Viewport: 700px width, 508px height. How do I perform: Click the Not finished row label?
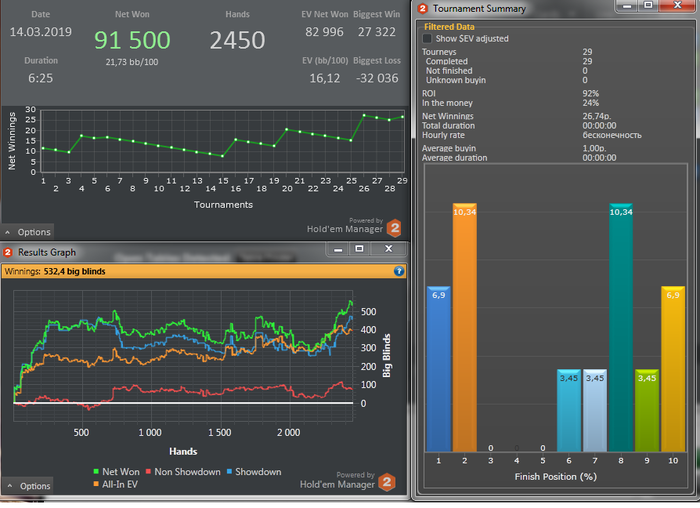pos(449,71)
